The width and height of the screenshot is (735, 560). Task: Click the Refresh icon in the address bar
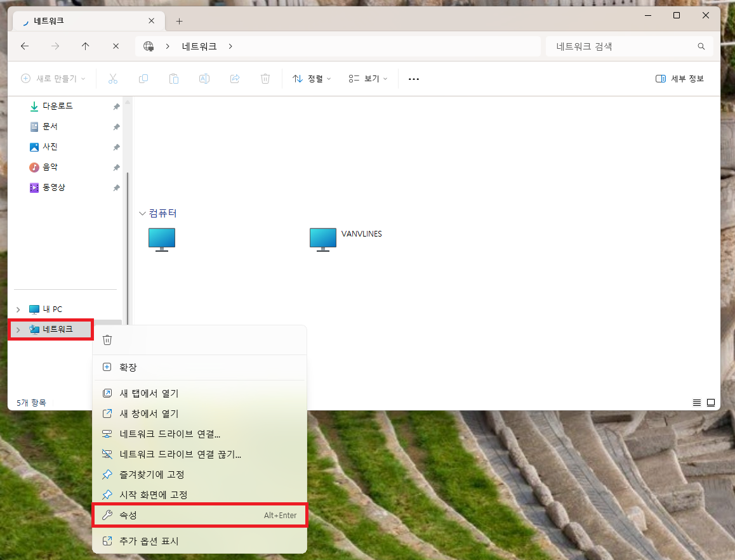[116, 46]
